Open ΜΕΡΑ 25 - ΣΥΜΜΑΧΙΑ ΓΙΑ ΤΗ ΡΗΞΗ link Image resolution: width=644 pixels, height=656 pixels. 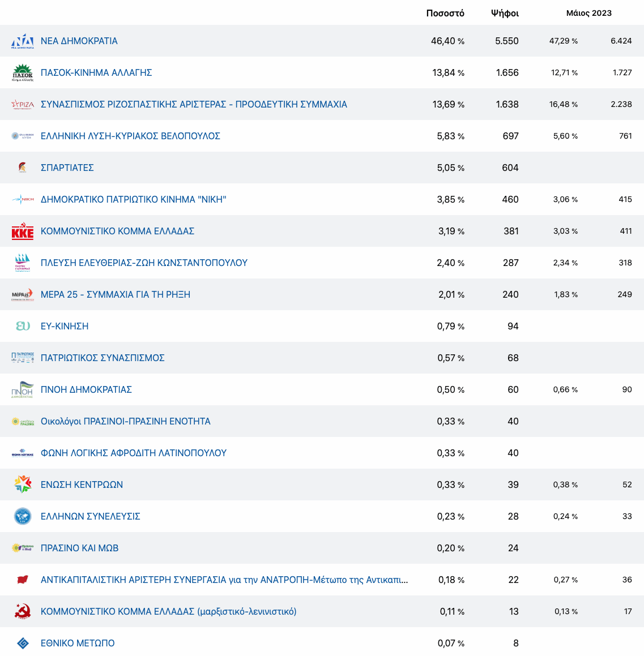click(x=116, y=294)
